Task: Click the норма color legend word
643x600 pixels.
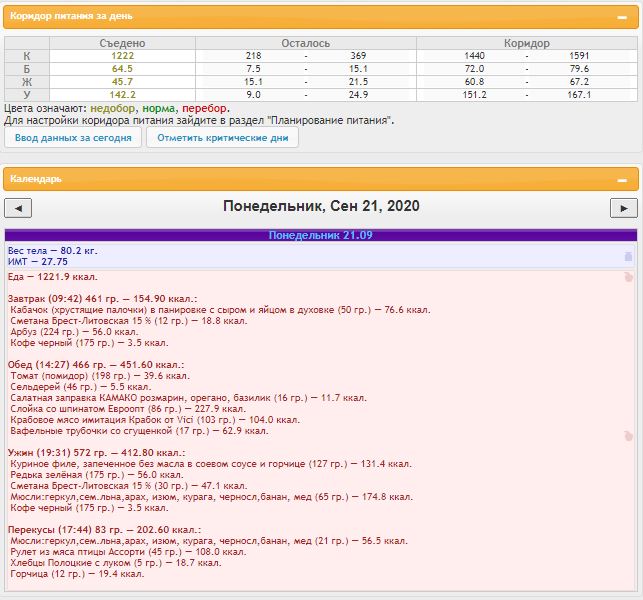Action: click(x=158, y=109)
